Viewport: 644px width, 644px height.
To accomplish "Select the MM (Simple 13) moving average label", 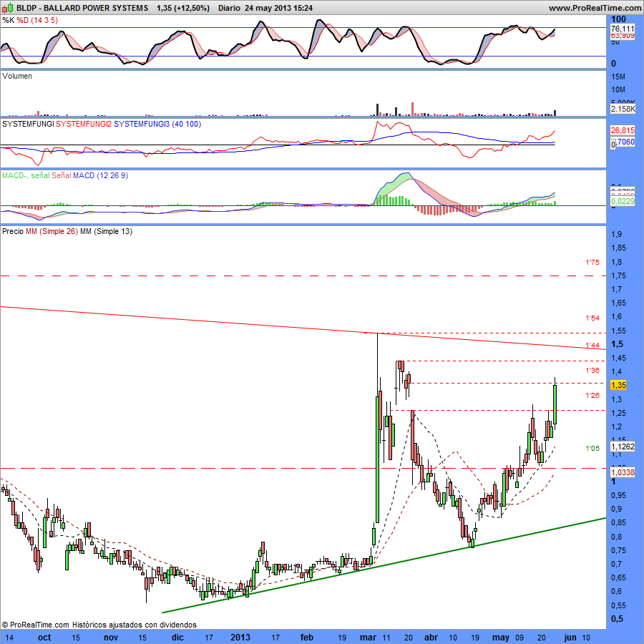I will [x=107, y=231].
